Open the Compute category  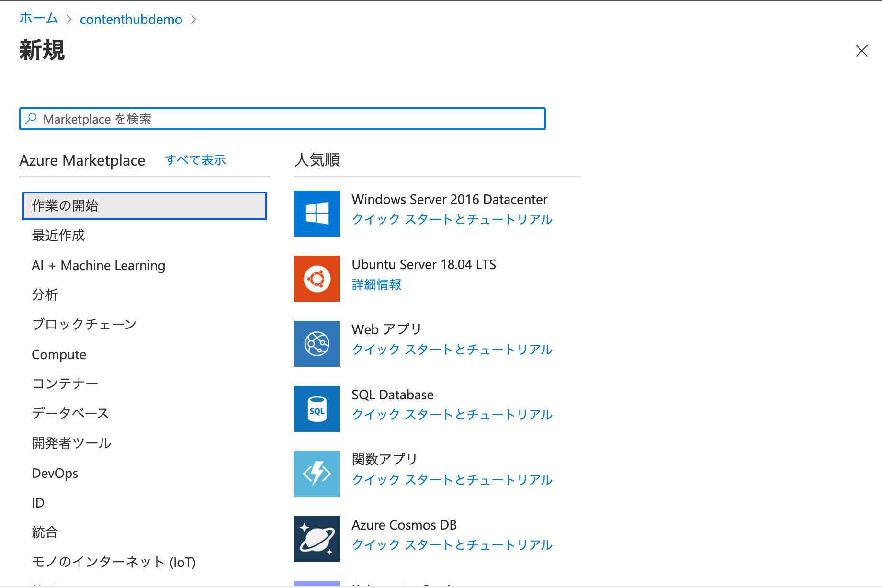(x=59, y=355)
